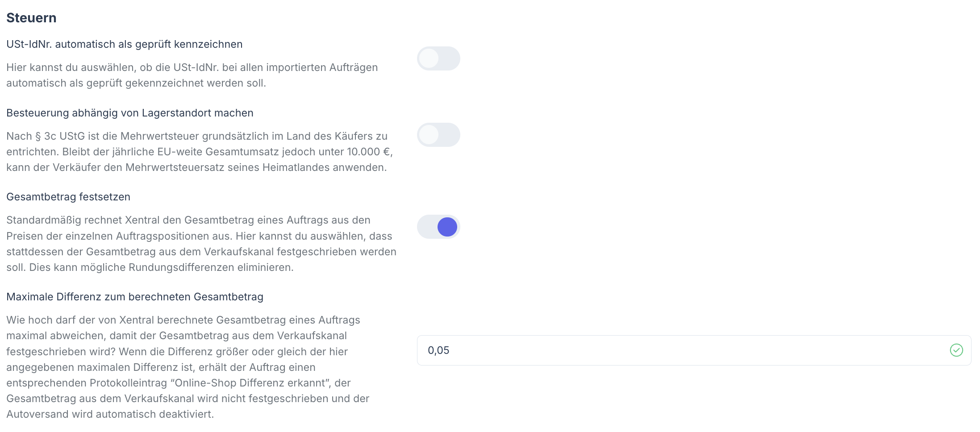Focus the maximum difference field showing 0,05

(x=670, y=350)
